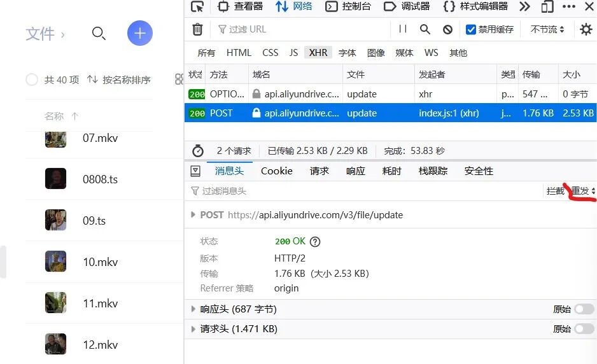Toggle responsive design mode icon
The image size is (597, 364).
[x=547, y=6]
